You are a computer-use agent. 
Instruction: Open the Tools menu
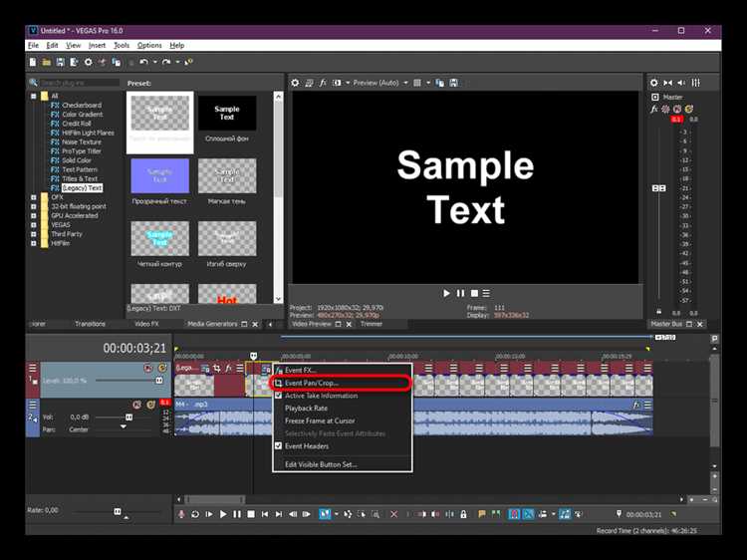pos(122,45)
